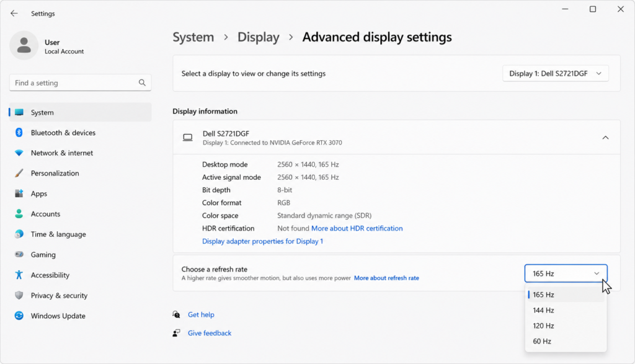Click the Network wifi icon in the sidebar
Viewport: 635px width, 364px height.
click(19, 153)
